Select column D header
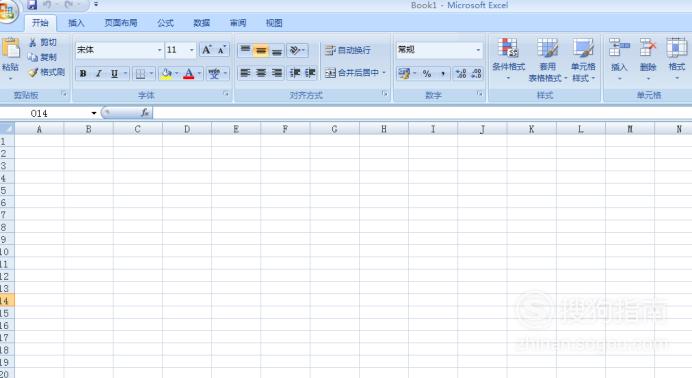 click(x=187, y=129)
